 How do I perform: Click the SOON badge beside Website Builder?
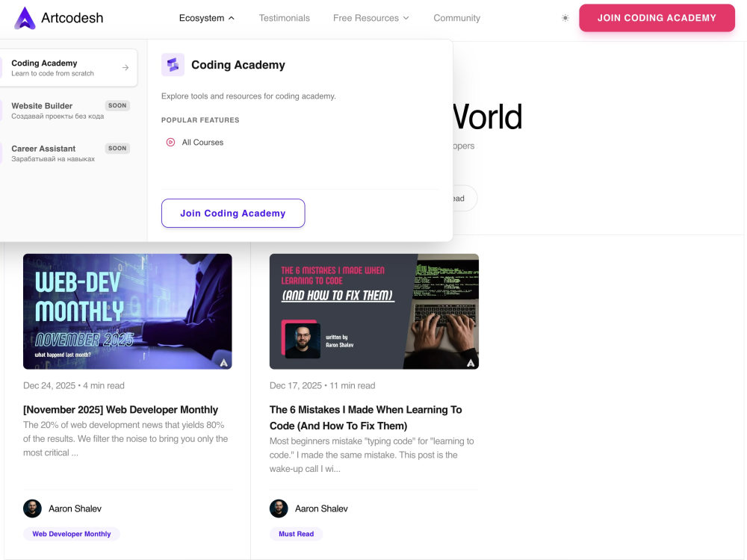(117, 106)
